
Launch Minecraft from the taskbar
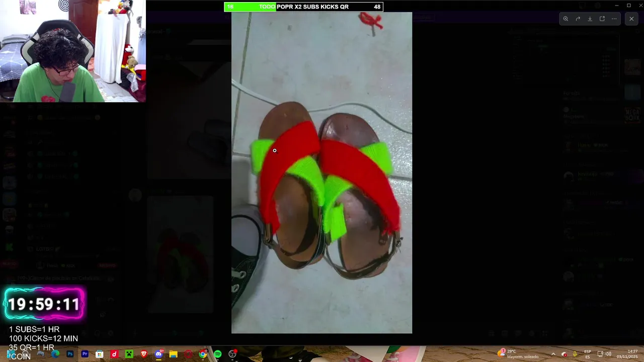click(x=129, y=354)
